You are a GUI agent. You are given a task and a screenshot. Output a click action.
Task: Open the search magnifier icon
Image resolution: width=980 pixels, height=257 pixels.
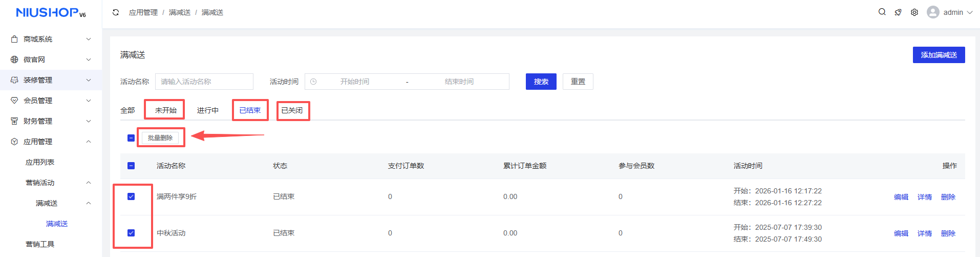point(882,12)
